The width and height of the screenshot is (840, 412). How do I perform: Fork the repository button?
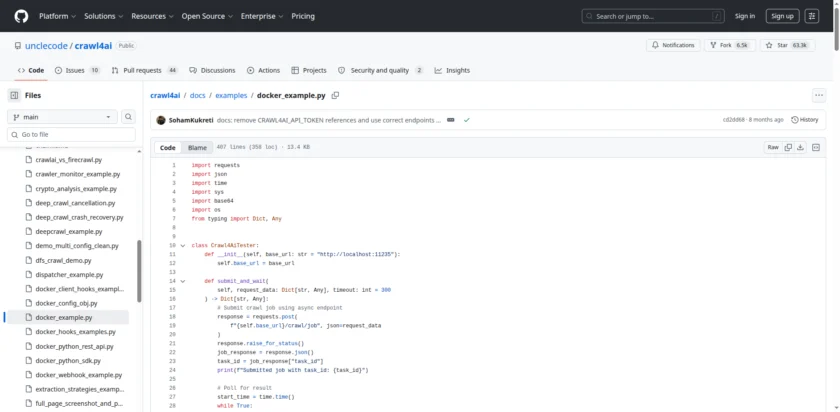(x=729, y=45)
